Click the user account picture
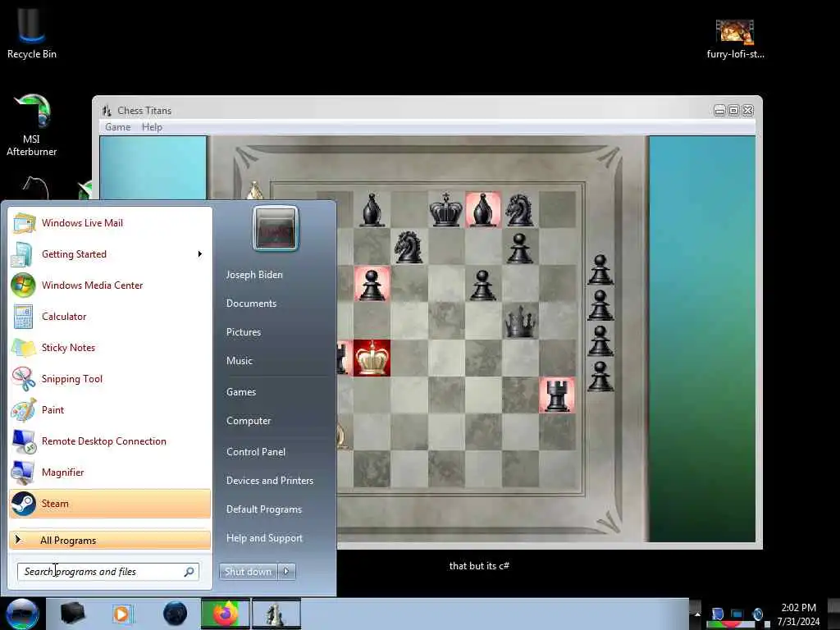 click(x=276, y=228)
